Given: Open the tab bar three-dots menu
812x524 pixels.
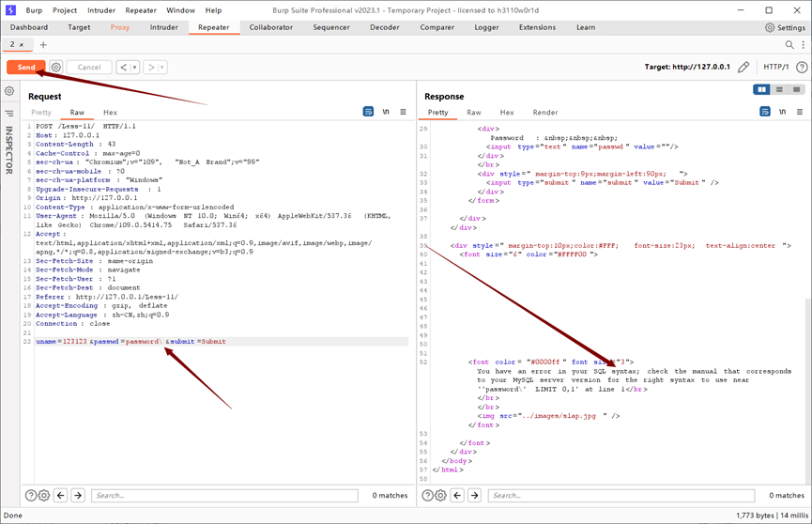Looking at the screenshot, I should tap(804, 44).
